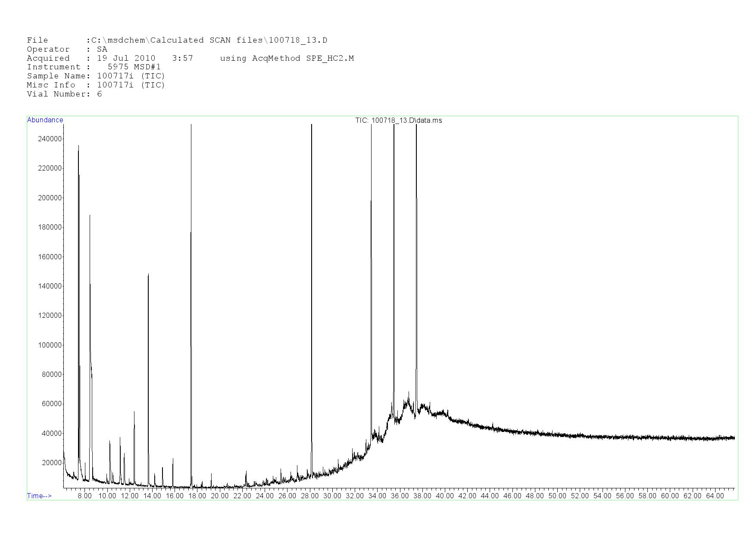Select the Misc Info value "100717i (TIC)"
The height and width of the screenshot is (534, 756).
(131, 85)
